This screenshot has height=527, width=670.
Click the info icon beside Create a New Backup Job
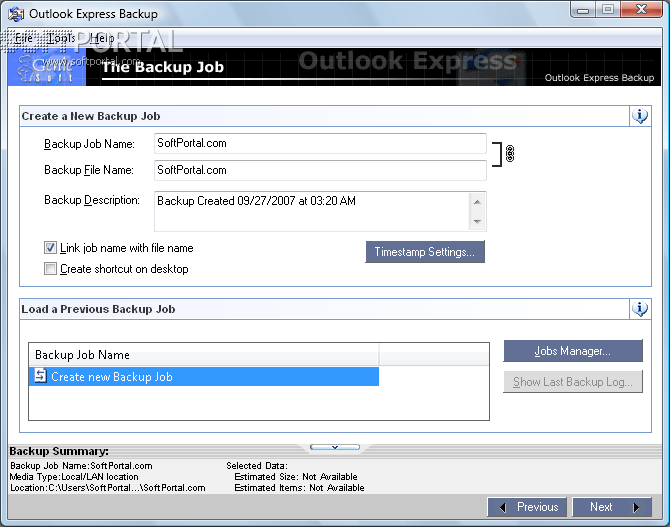coord(640,116)
